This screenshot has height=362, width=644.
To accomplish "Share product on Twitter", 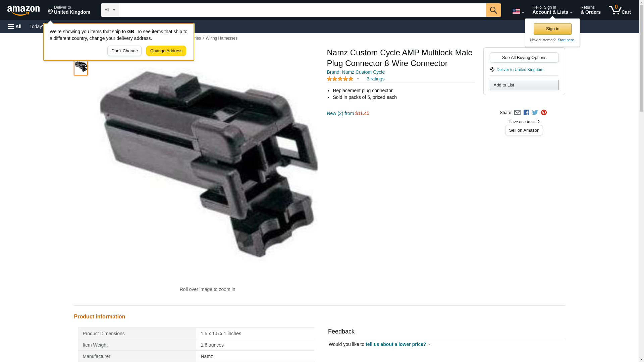I will pos(535,113).
